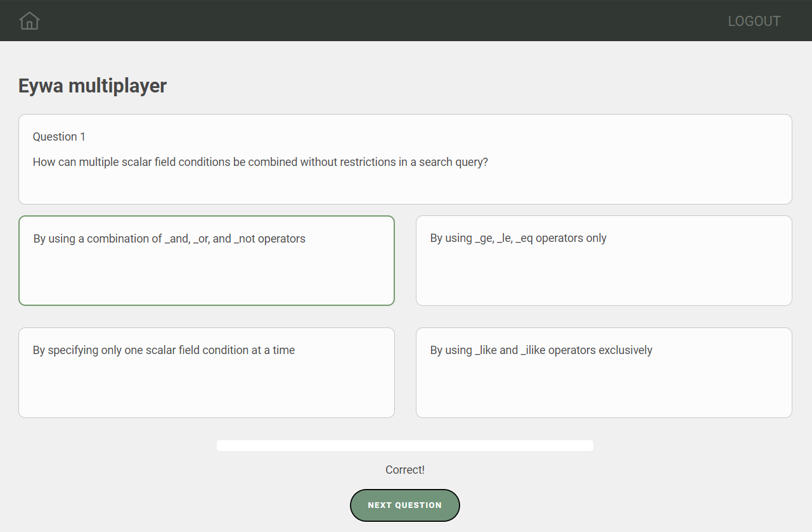
Task: Select the _like and _ilike operators answer
Action: [x=541, y=350]
